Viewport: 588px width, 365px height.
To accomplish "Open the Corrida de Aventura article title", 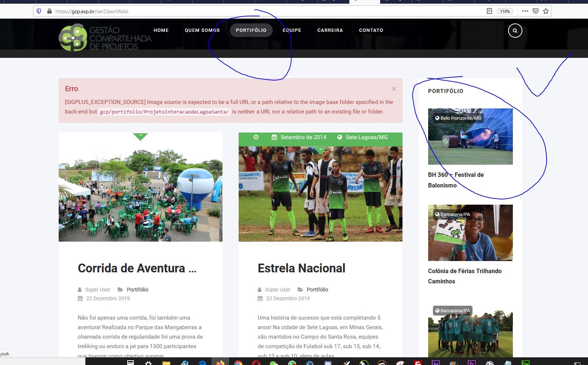I will (x=137, y=268).
